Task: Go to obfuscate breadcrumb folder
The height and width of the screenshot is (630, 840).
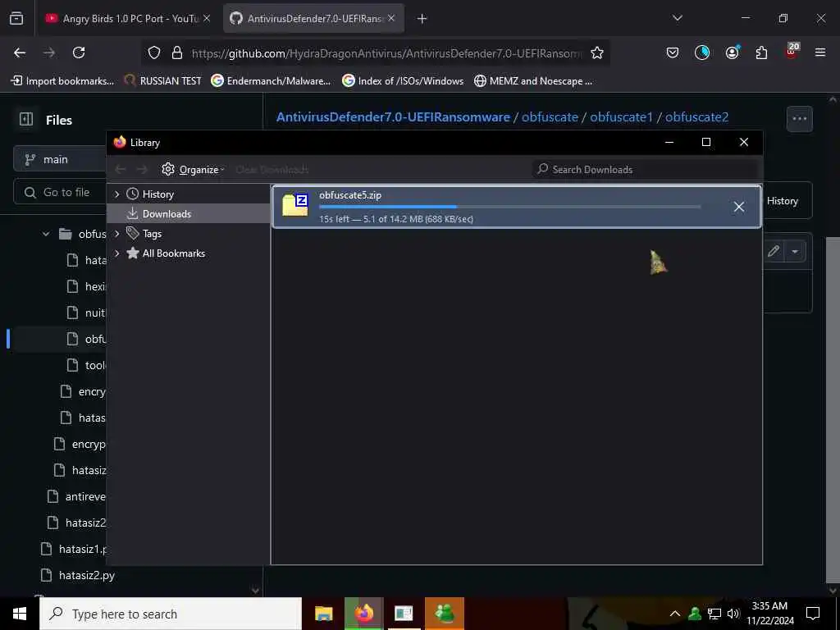Action: point(550,117)
